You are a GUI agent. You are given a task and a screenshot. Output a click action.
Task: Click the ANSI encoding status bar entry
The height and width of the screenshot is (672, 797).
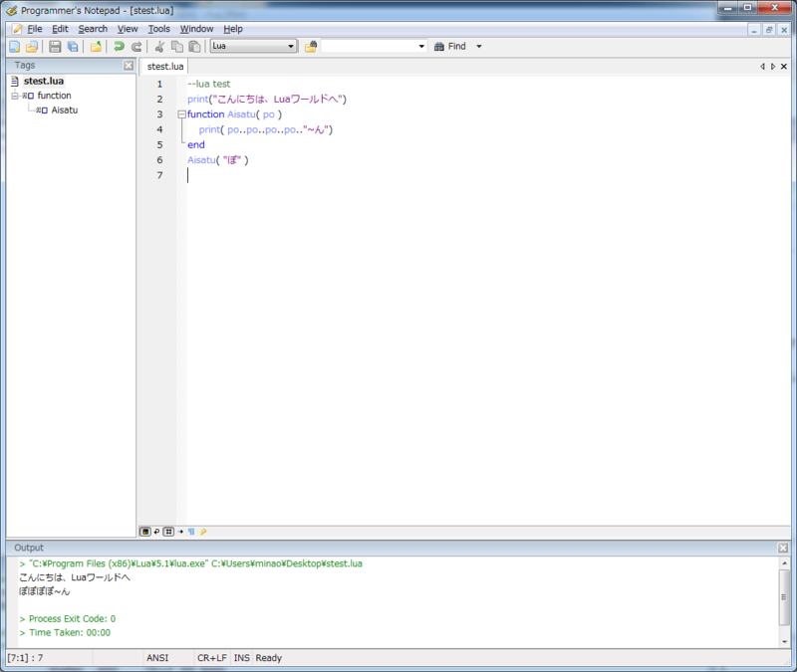coord(157,658)
